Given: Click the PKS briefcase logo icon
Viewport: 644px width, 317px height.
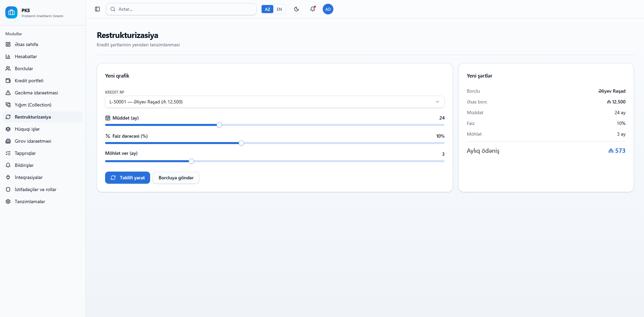Looking at the screenshot, I should (11, 12).
